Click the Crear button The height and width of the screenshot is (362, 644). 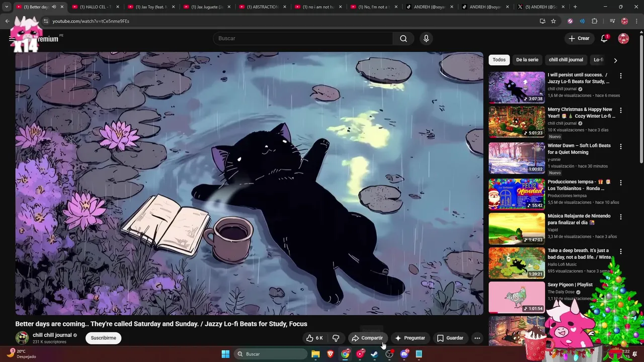[579, 38]
